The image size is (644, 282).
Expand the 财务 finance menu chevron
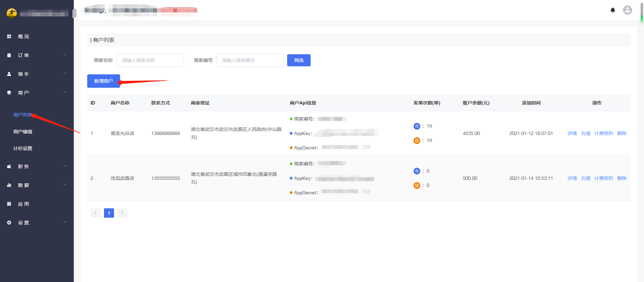pos(65,166)
